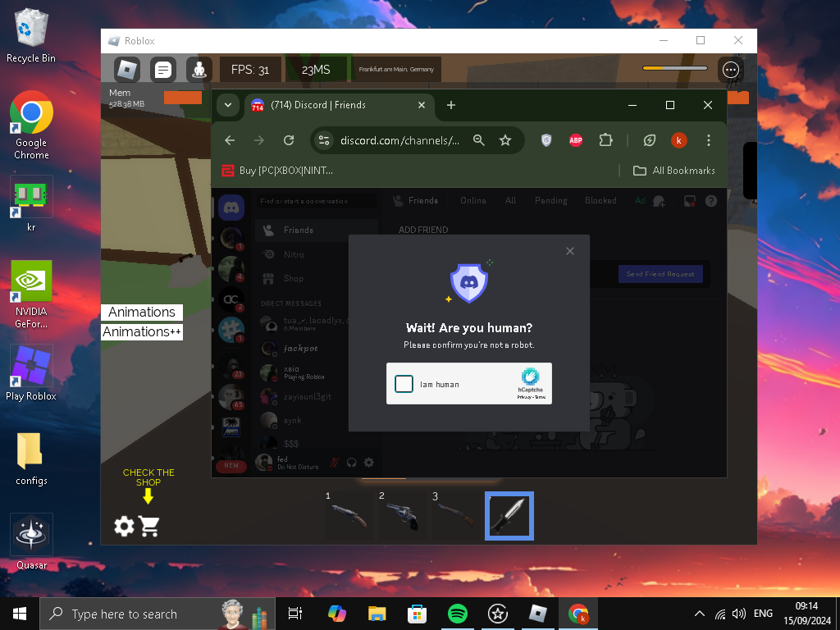840x630 pixels.
Task: Open Roblox more options ellipsis button
Action: (x=731, y=70)
